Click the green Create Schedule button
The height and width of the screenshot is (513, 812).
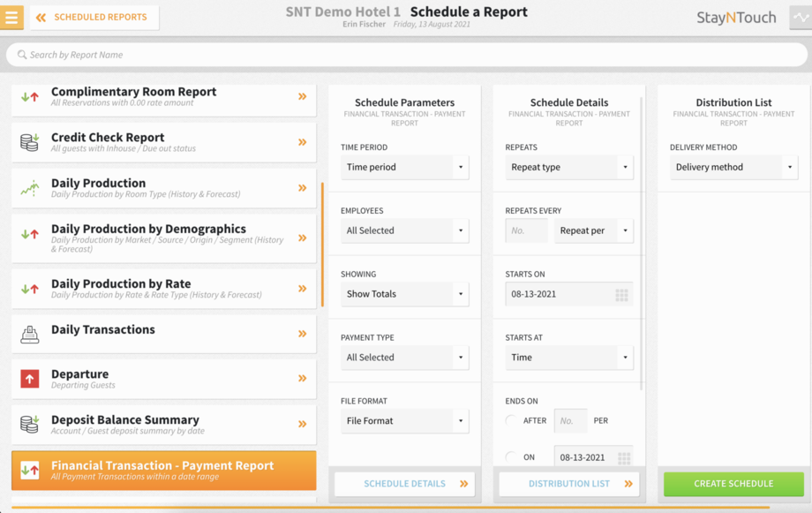click(733, 484)
